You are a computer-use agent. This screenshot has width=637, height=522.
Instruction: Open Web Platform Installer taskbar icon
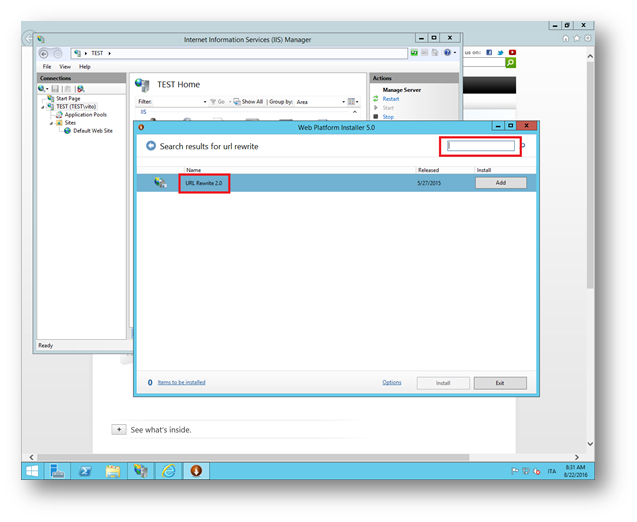pyautogui.click(x=196, y=471)
